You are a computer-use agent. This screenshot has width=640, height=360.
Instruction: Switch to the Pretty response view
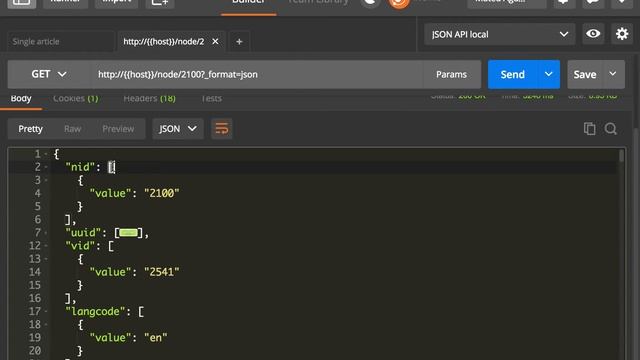point(30,129)
